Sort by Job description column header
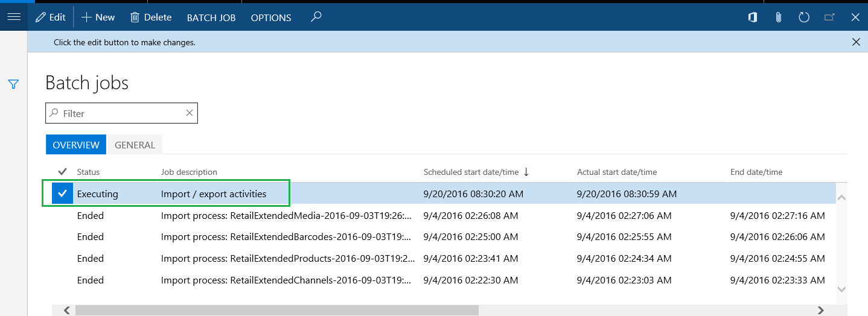Viewport: 868px width, 316px height. pos(189,172)
